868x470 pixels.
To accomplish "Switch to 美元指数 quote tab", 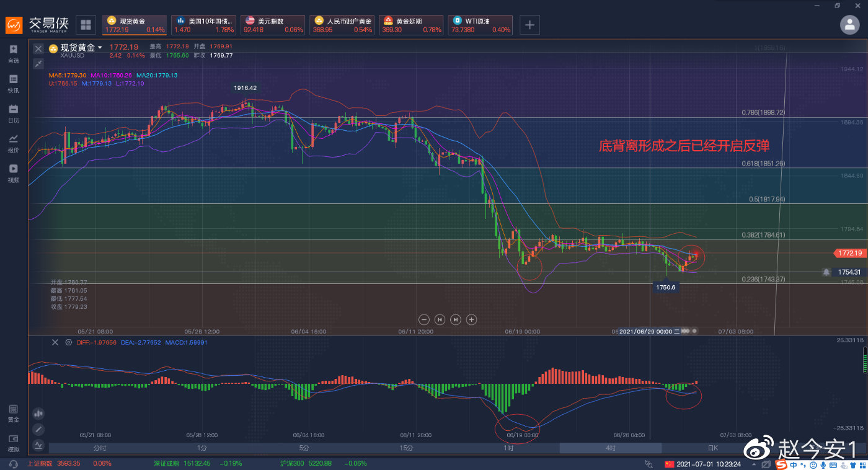I will [273, 25].
